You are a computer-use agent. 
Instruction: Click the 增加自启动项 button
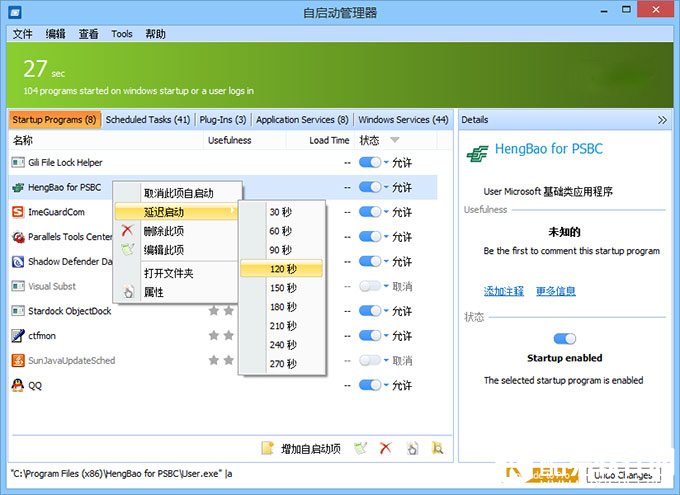[302, 449]
